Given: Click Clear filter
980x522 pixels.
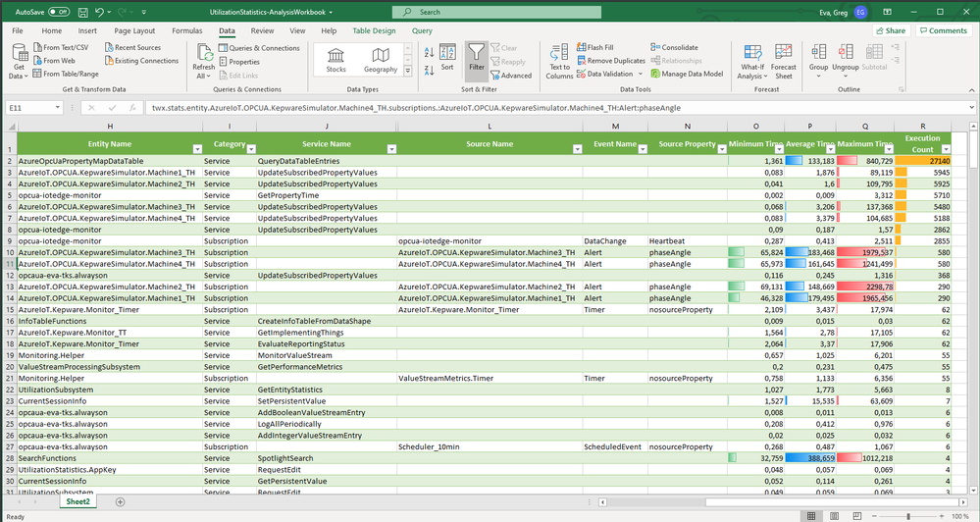Looking at the screenshot, I should tap(504, 47).
